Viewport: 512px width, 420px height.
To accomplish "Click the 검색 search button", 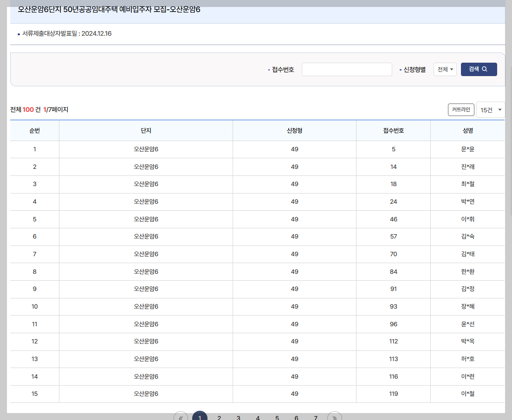I will pos(479,69).
